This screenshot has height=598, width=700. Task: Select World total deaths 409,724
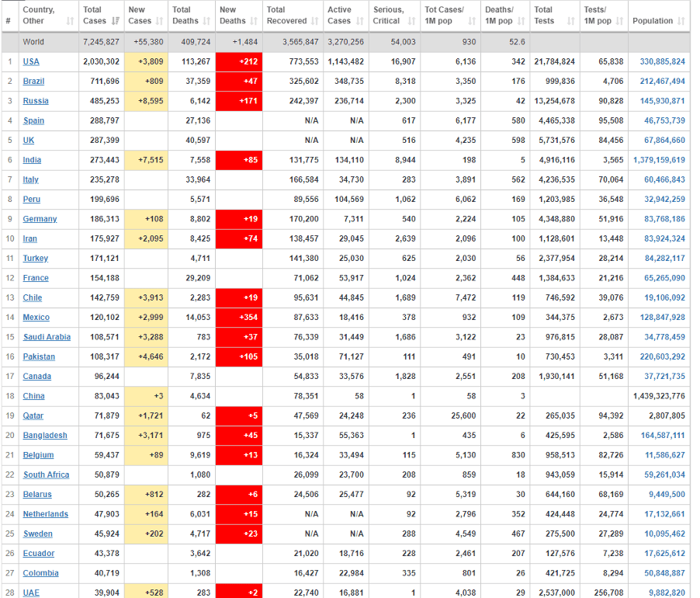click(x=196, y=42)
